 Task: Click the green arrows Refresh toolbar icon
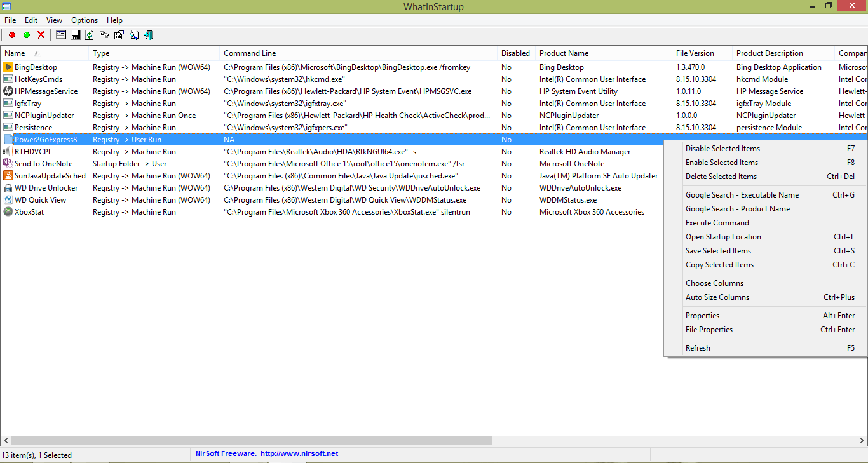(x=90, y=35)
